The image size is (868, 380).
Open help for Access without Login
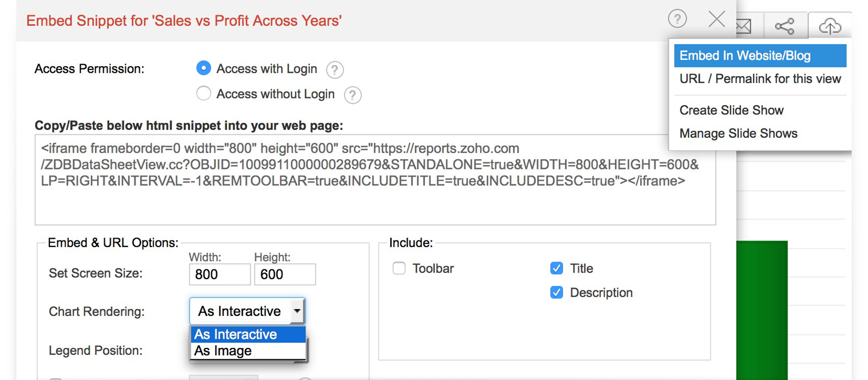353,95
